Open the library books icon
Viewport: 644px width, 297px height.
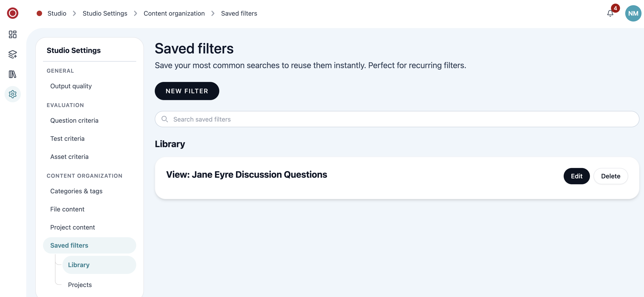pyautogui.click(x=12, y=74)
